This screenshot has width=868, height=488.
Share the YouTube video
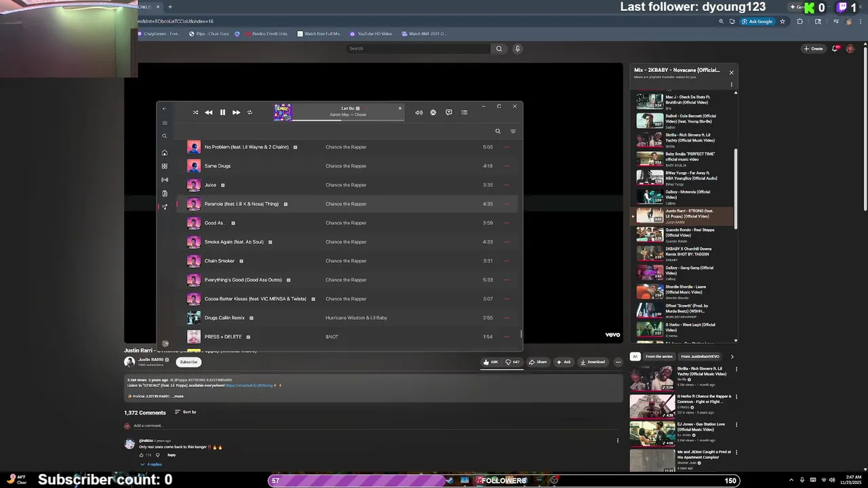tap(538, 362)
